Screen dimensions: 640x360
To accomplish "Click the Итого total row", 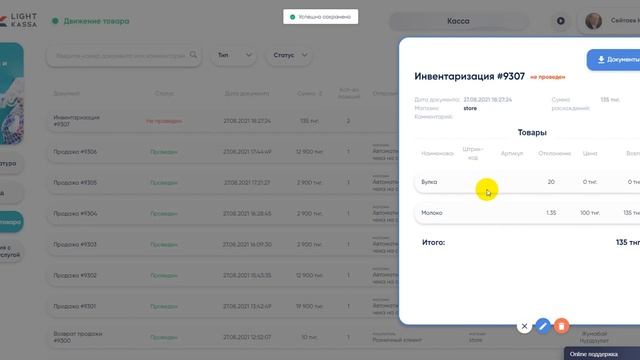I will (527, 242).
